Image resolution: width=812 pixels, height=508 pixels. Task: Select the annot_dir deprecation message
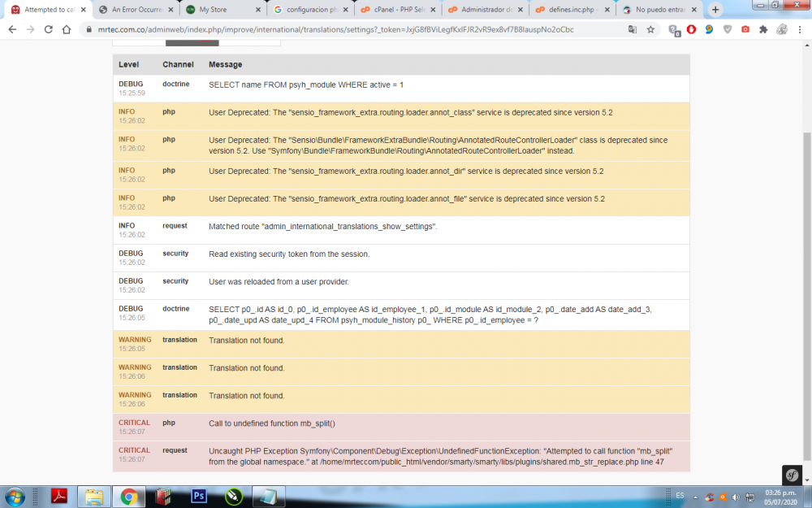[406, 171]
